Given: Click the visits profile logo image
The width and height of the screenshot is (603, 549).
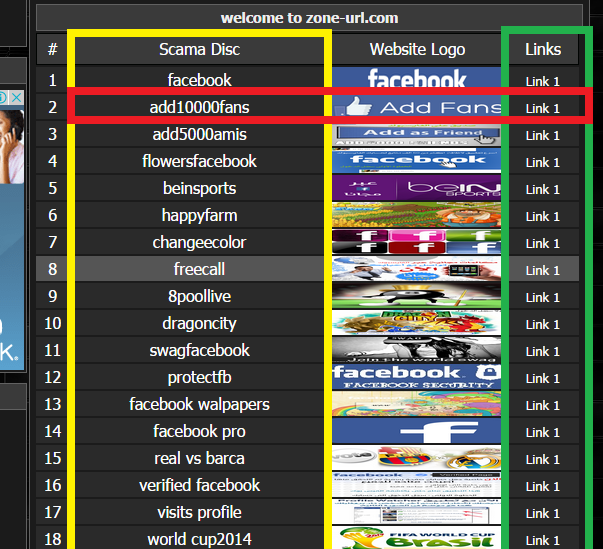Looking at the screenshot, I should point(416,512).
